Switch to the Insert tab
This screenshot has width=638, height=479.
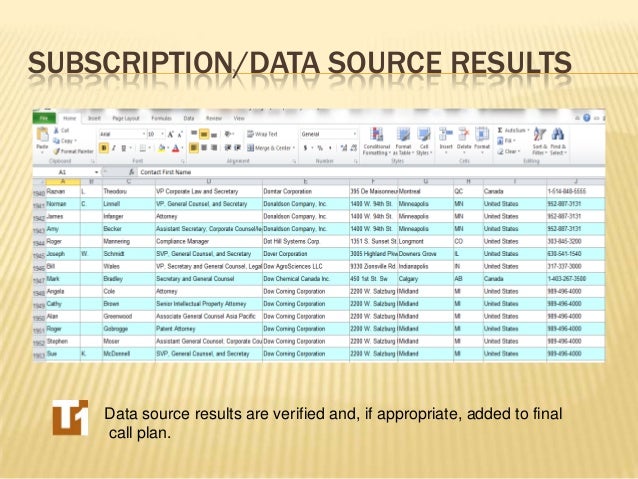click(94, 118)
